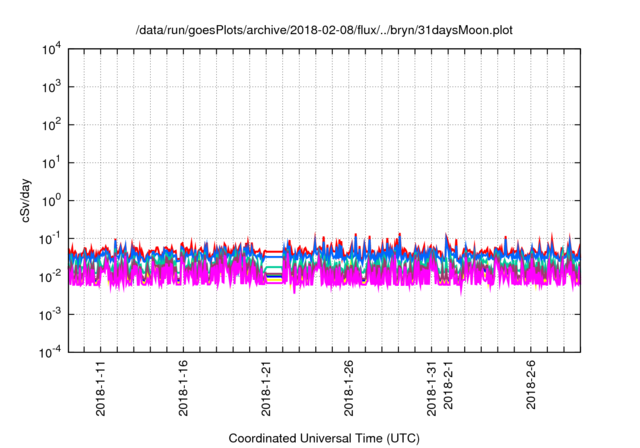The image size is (640, 448).
Task: Click the 2018-1-21 date tick label
Action: click(266, 388)
